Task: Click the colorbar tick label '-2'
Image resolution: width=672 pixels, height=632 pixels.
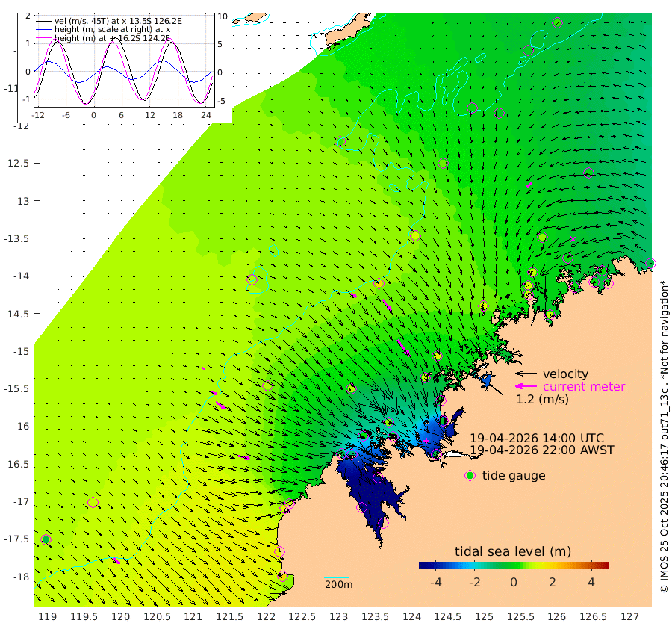Action: click(474, 582)
